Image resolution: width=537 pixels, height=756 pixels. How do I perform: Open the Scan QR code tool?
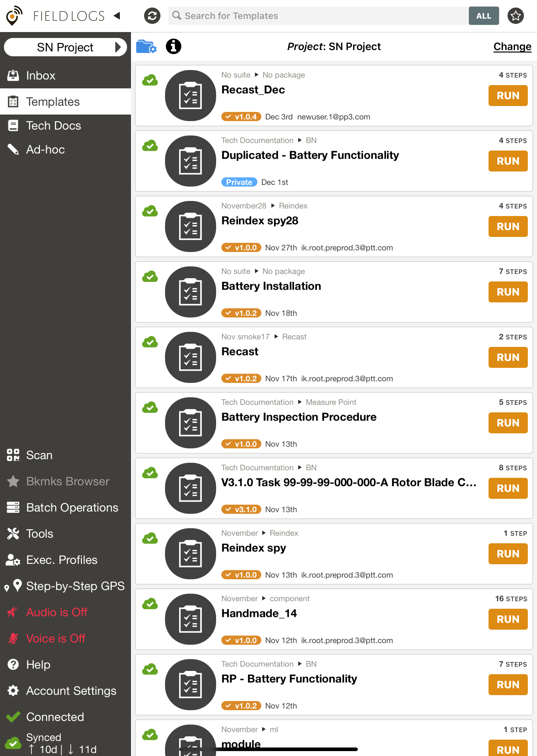(39, 455)
